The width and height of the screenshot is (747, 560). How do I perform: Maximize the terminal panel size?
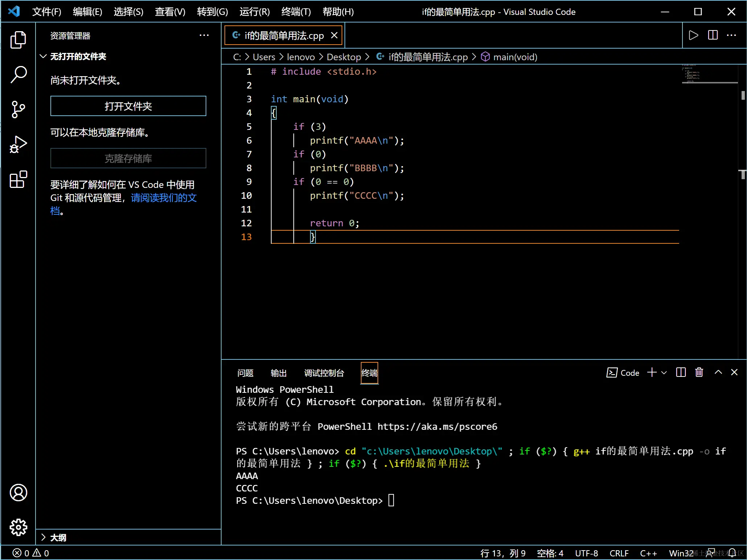coord(718,372)
